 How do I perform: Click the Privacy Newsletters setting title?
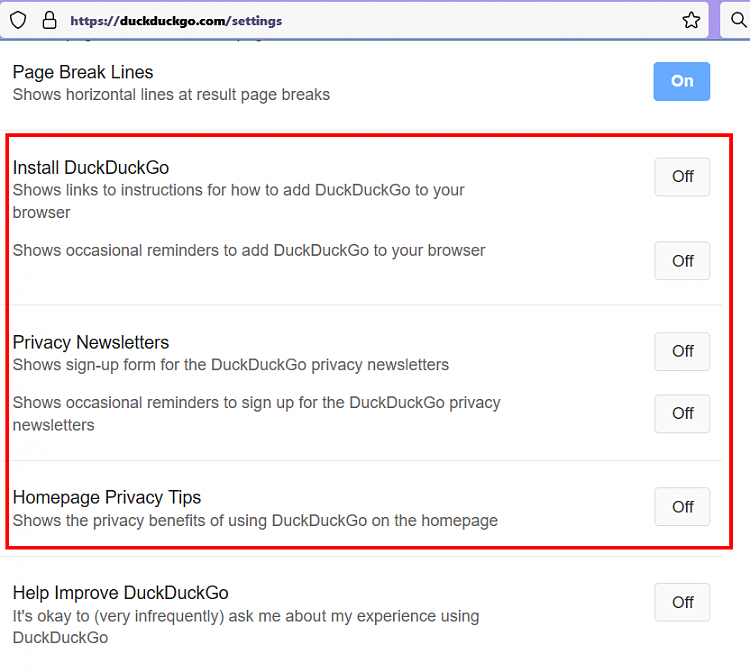point(91,342)
